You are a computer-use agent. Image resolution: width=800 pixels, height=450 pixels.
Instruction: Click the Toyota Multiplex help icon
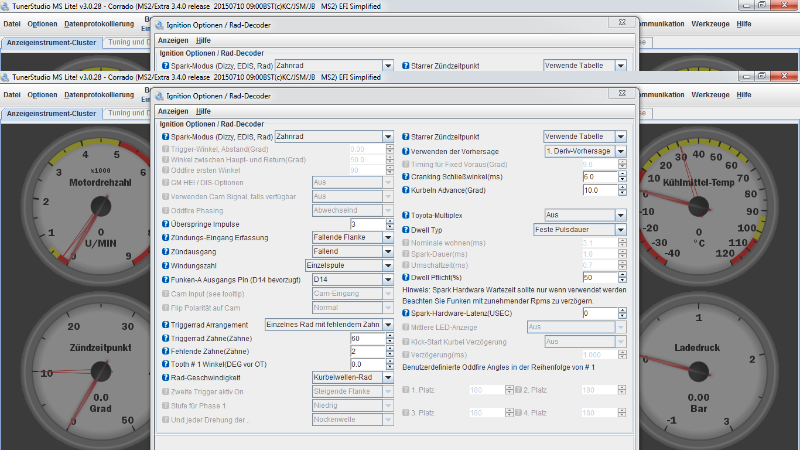click(x=406, y=215)
